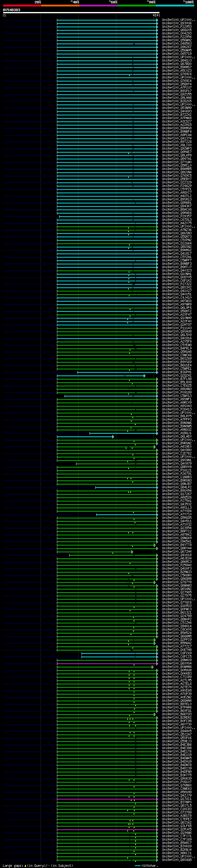Select the UniRef100_A9PCA4 label

[x=177, y=135]
